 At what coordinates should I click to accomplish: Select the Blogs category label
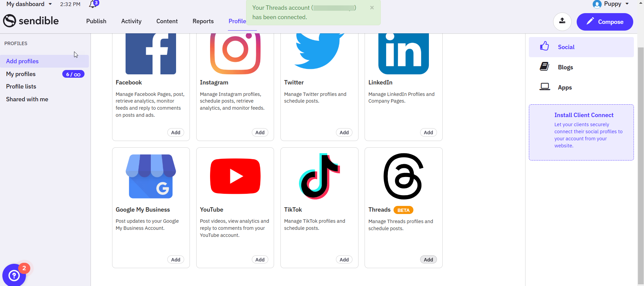click(566, 67)
